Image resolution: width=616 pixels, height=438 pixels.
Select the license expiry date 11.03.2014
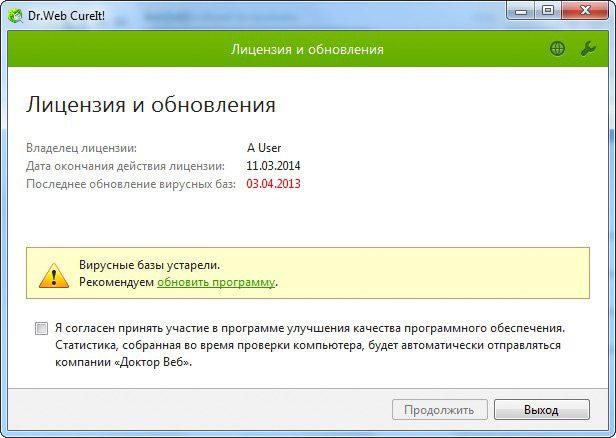click(x=273, y=166)
